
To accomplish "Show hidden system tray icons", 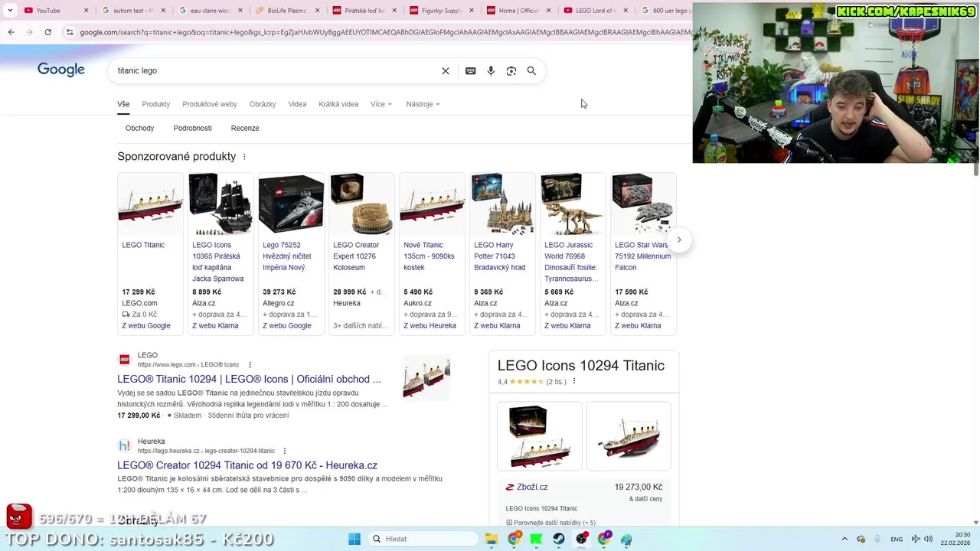I will point(844,539).
